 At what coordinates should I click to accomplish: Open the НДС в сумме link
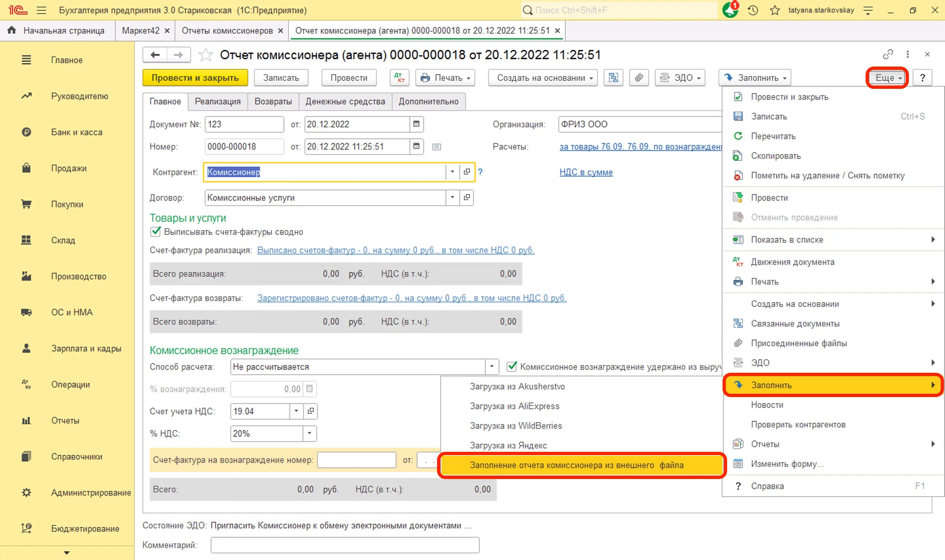coord(586,172)
